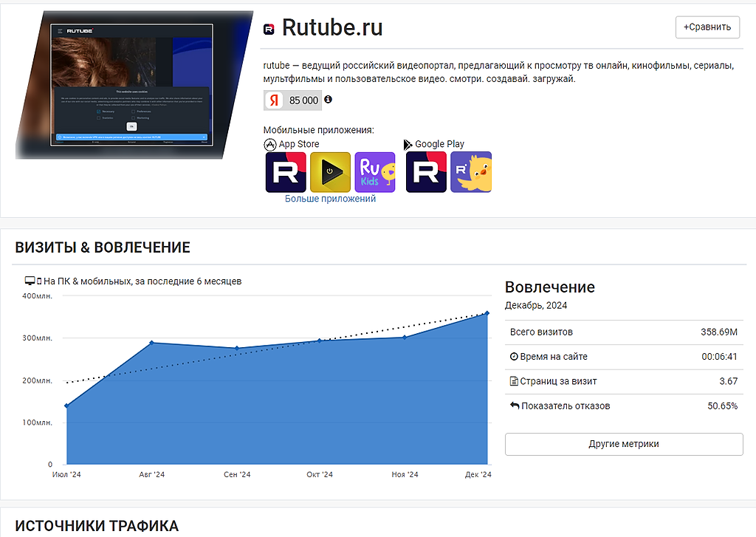756x537 pixels.
Task: Click the rutube site description paragraph
Action: coord(498,72)
